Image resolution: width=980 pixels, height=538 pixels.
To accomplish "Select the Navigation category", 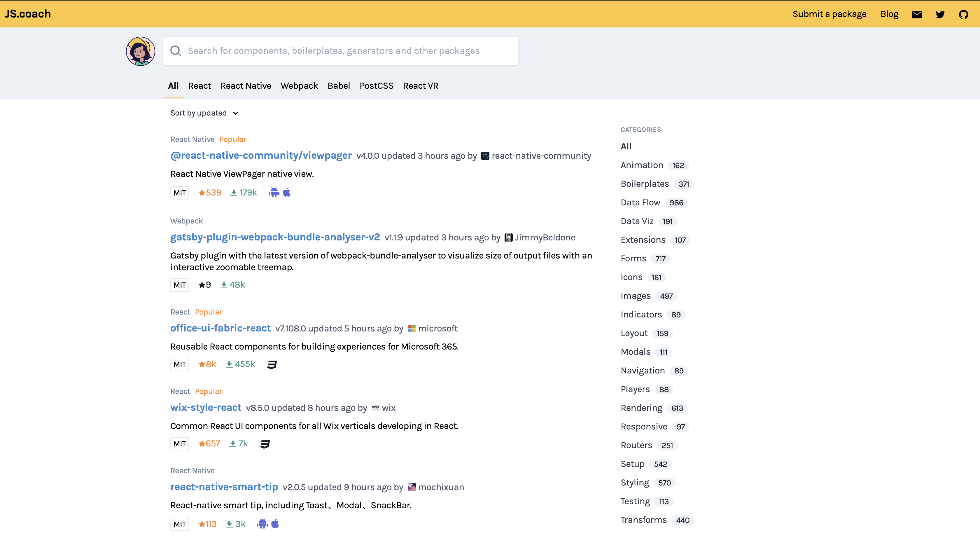I will [x=643, y=371].
